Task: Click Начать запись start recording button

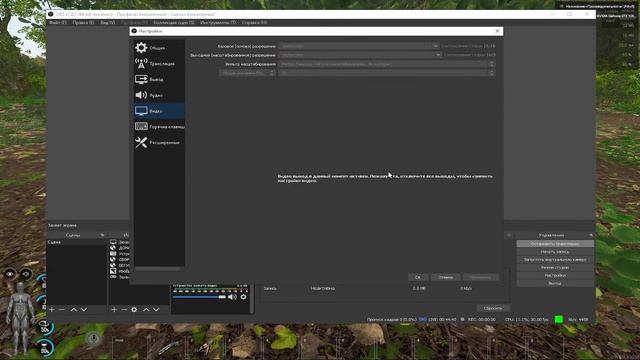Action: tap(555, 252)
